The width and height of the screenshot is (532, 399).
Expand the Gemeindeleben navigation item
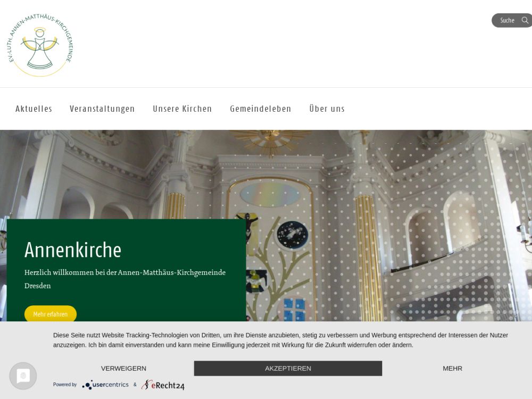pos(261,109)
